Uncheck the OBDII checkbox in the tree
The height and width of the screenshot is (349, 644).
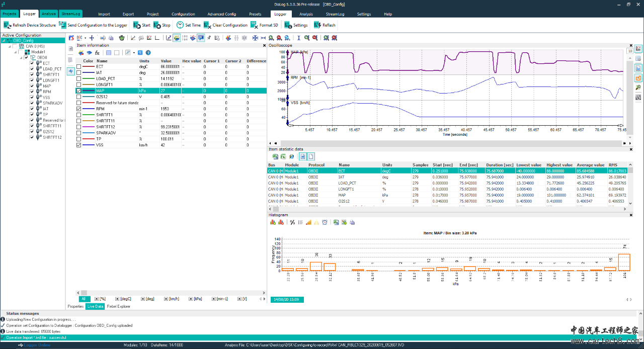coord(26,57)
